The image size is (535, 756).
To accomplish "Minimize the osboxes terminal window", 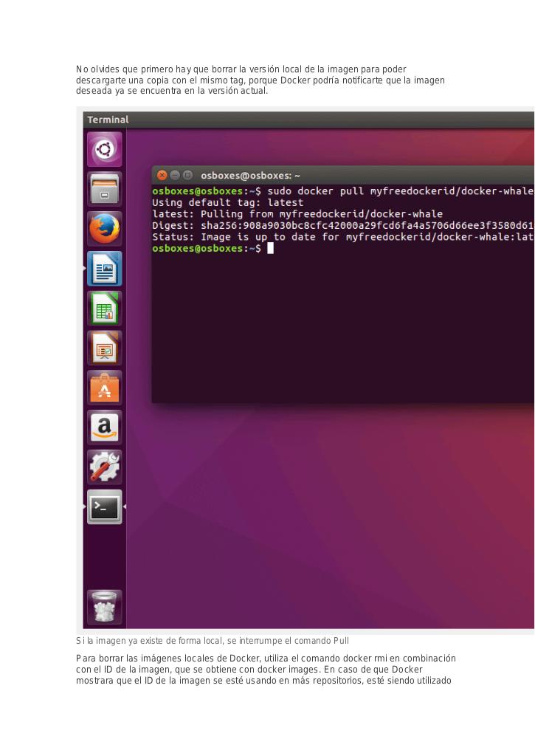I will (175, 175).
